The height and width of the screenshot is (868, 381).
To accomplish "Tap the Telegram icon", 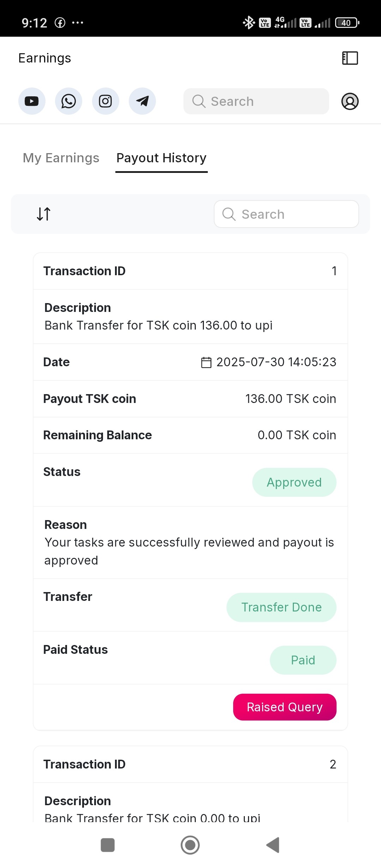I will point(142,101).
